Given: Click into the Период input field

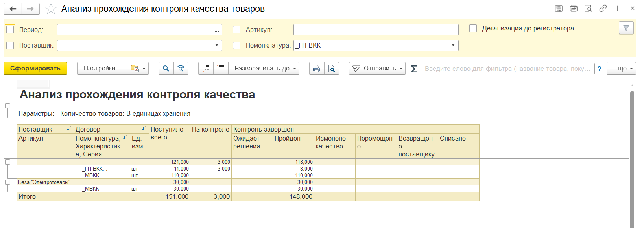Looking at the screenshot, I should tap(135, 30).
